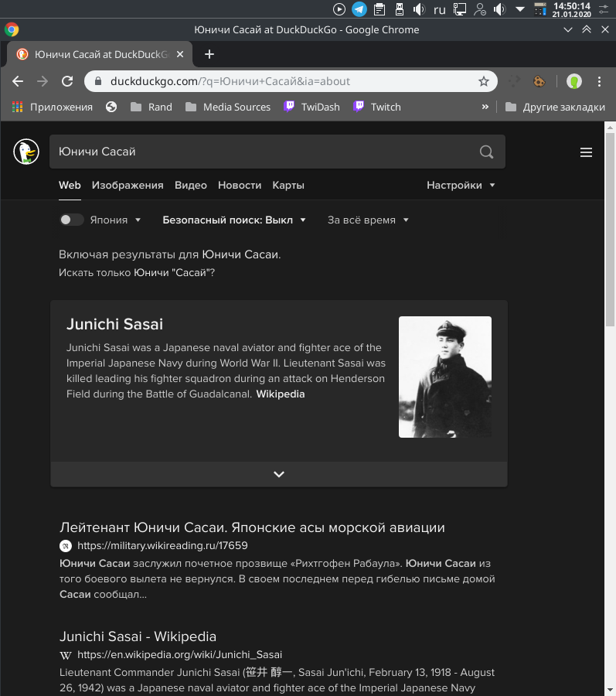Open the Twitch bookmark
The height and width of the screenshot is (696, 616).
(377, 107)
